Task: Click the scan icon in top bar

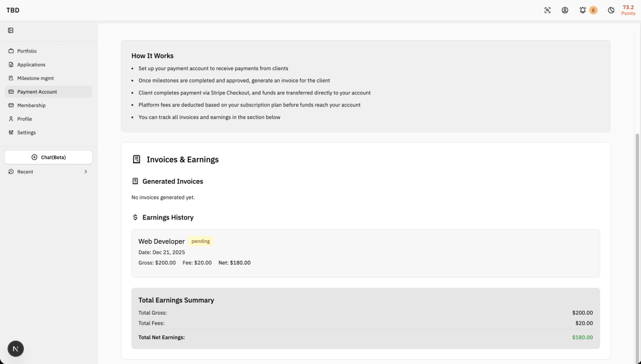Action: click(x=548, y=10)
